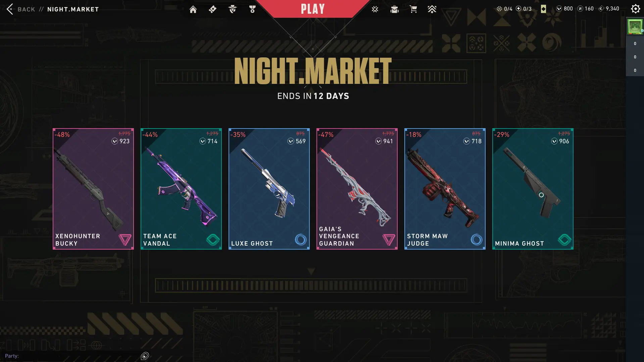Open the Career medal icon

coord(252,9)
